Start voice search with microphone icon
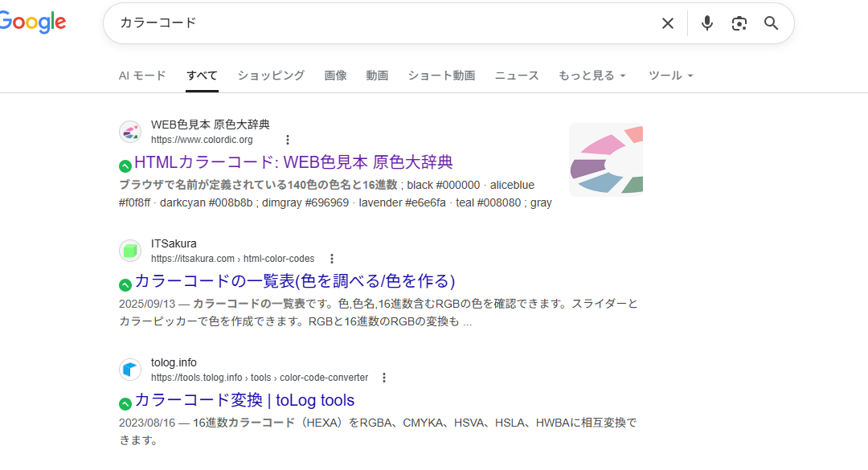Image resolution: width=868 pixels, height=470 pixels. tap(706, 23)
